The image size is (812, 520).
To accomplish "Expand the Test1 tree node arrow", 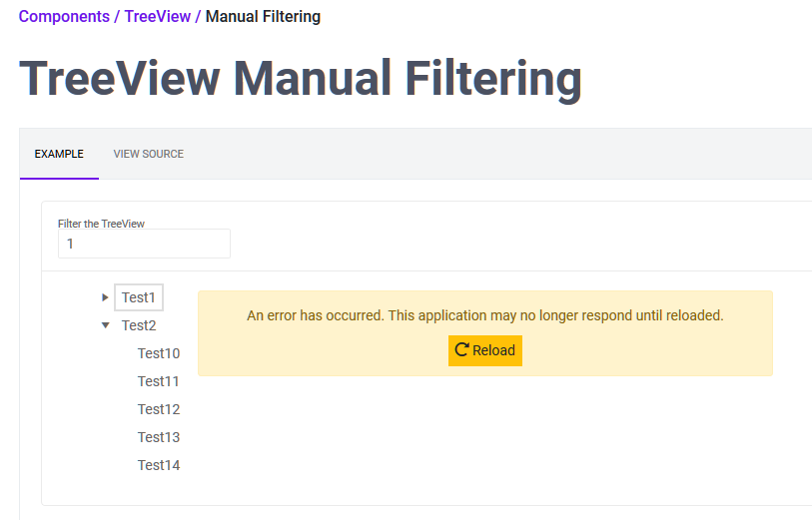I will point(105,297).
